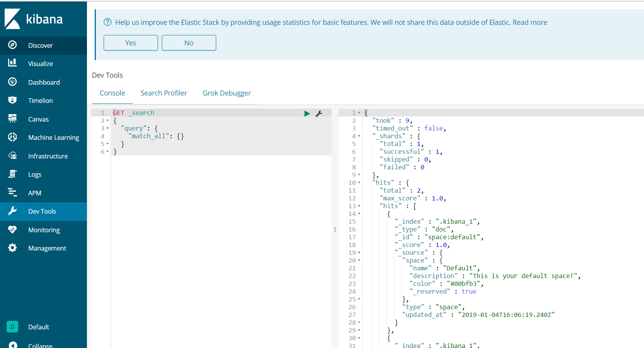The image size is (644, 348).
Task: Open Monitoring heartbeat icon
Action: coord(12,230)
